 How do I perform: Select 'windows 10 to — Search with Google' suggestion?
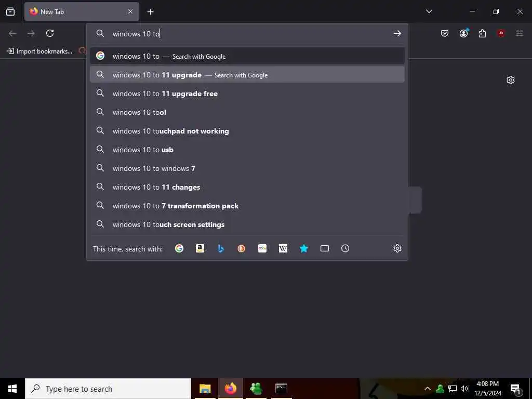click(247, 56)
